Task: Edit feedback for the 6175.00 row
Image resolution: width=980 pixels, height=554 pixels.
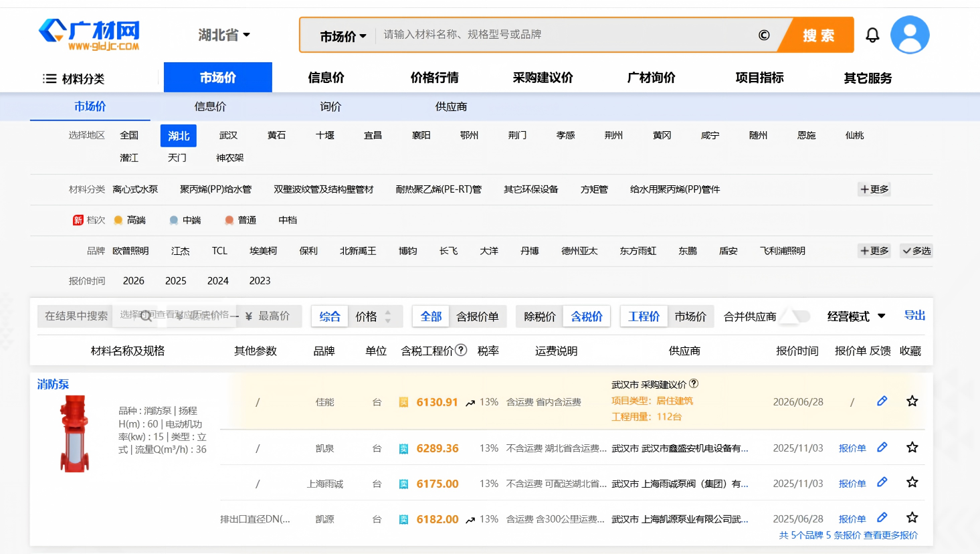Action: point(882,482)
